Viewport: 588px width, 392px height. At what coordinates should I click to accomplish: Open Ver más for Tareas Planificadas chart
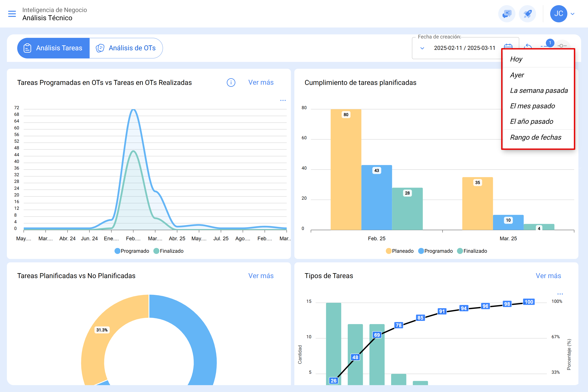coord(261,276)
